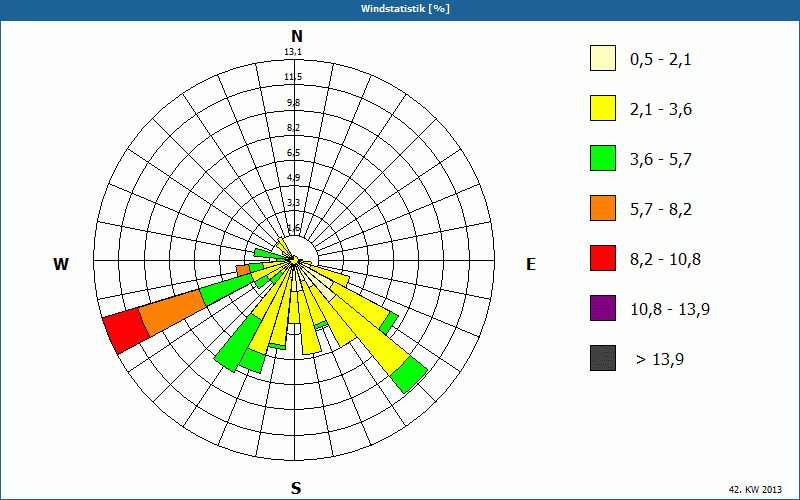Click the '11,5' radial axis value

293,77
